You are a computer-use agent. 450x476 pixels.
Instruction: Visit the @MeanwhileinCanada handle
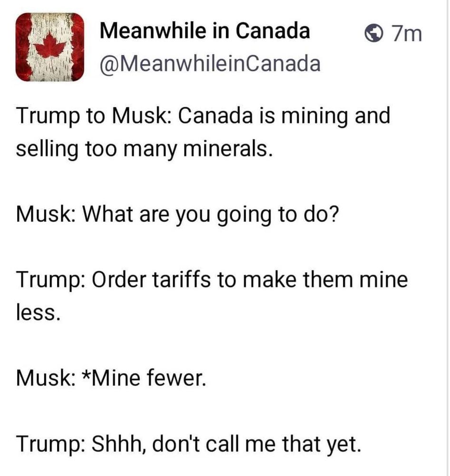[x=210, y=63]
